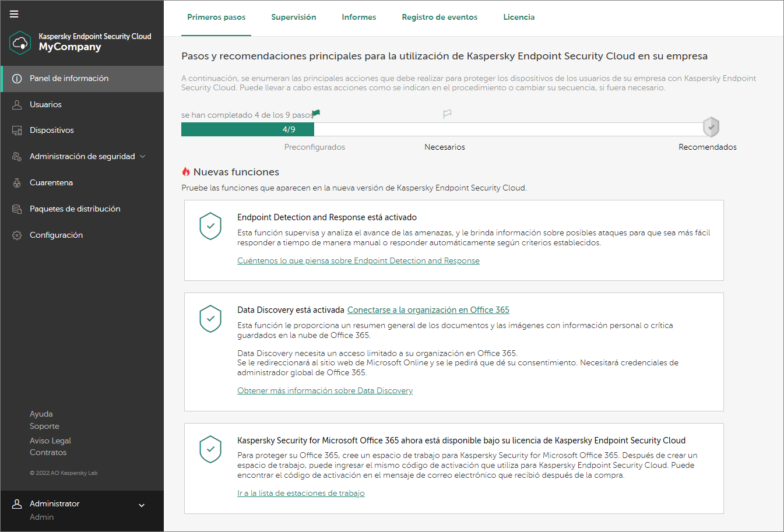Click the gray Necesarios flag marker

coord(447,114)
